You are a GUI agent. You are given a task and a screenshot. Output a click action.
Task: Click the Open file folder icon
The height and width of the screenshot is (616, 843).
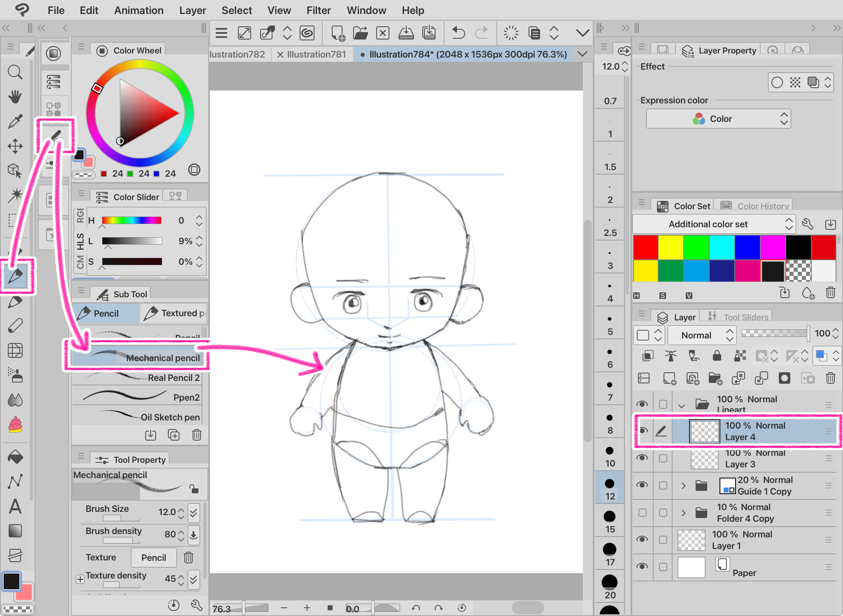click(x=360, y=33)
